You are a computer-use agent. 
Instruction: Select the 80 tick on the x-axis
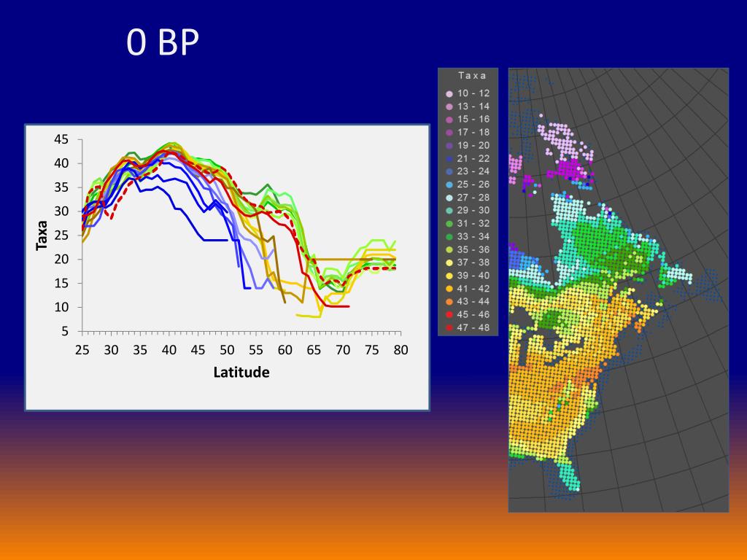coord(400,350)
